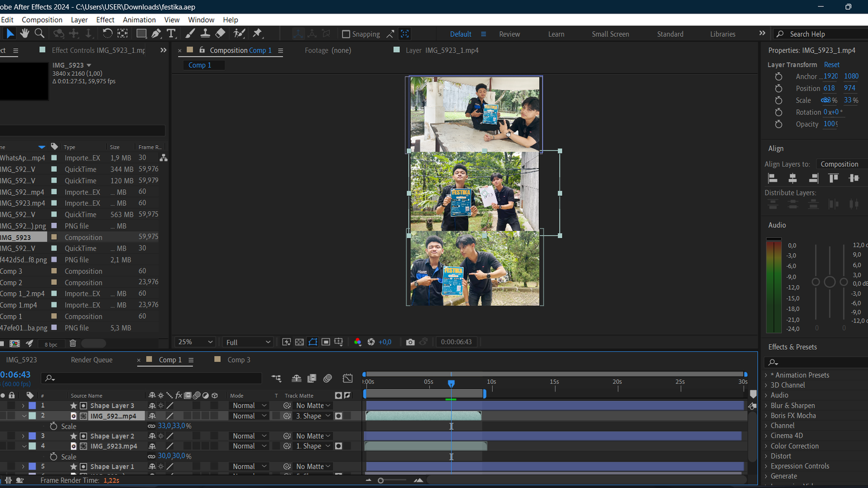Open Align Layers to Composition dropdown
The width and height of the screenshot is (868, 488).
844,164
